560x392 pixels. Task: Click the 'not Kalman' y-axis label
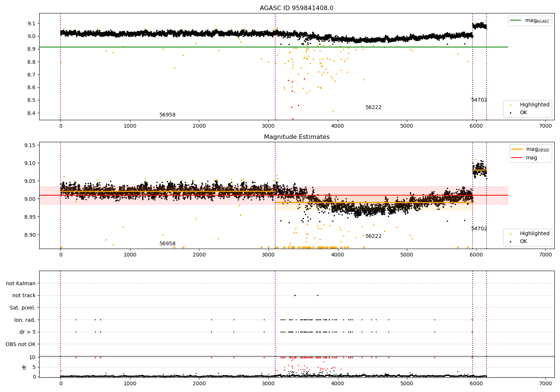point(21,283)
